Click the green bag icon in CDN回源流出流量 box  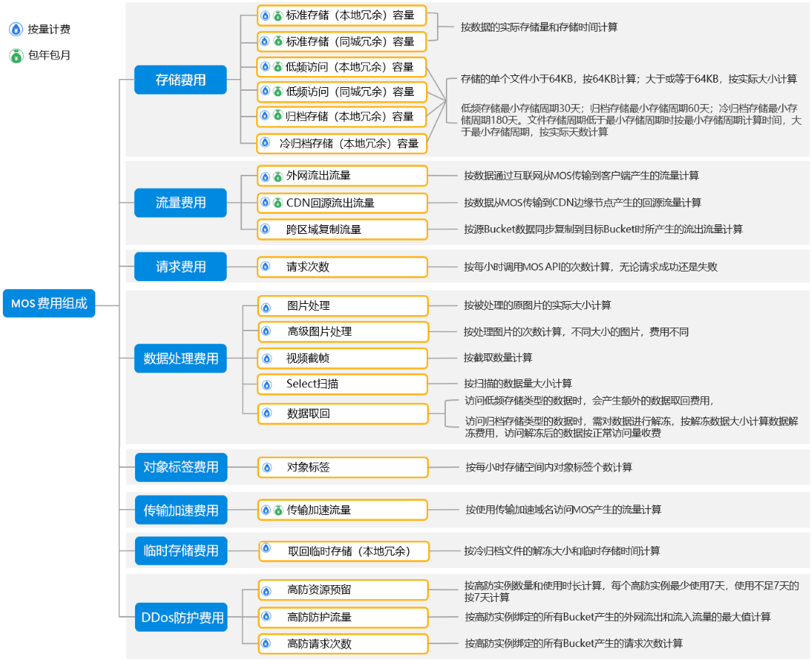tap(278, 202)
